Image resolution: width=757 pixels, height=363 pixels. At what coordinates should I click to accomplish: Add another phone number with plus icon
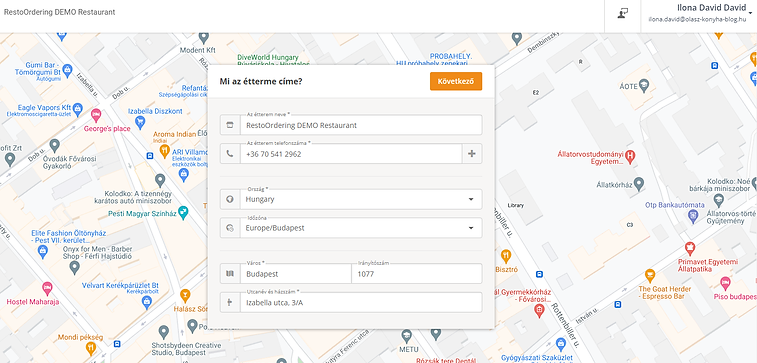(x=472, y=154)
